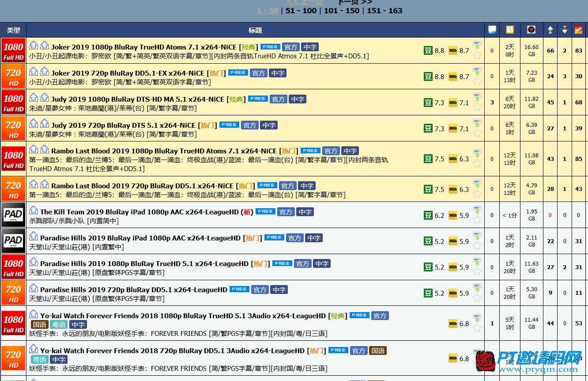Image resolution: width=588 pixels, height=381 pixels.
Task: Click leechers count 3 for Joker 720p
Action: [565, 76]
